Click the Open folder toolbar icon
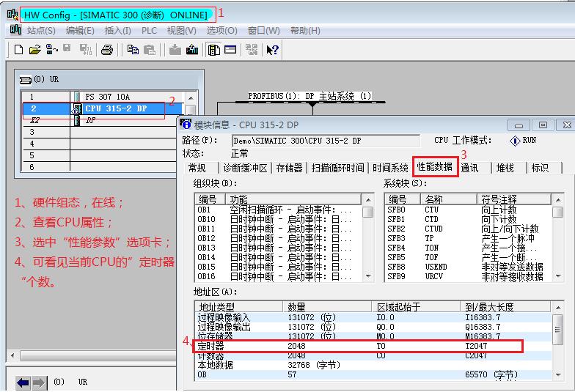The width and height of the screenshot is (575, 392). pyautogui.click(x=34, y=50)
